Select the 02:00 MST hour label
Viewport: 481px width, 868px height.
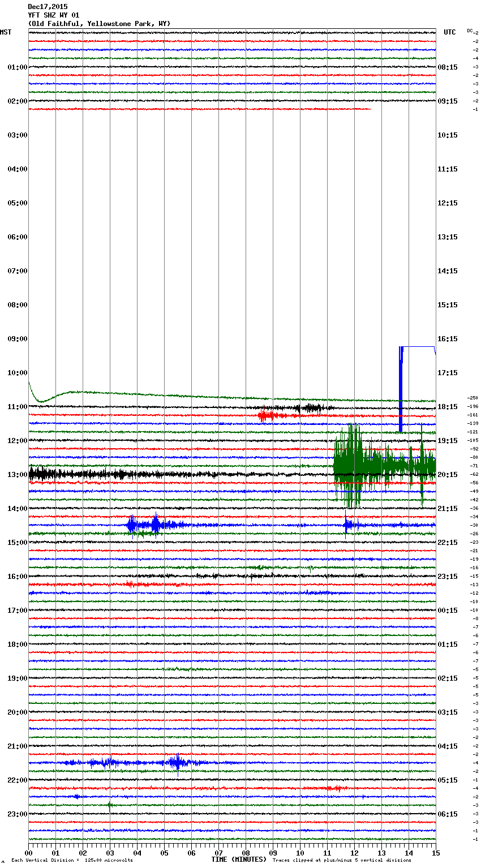pos(17,101)
